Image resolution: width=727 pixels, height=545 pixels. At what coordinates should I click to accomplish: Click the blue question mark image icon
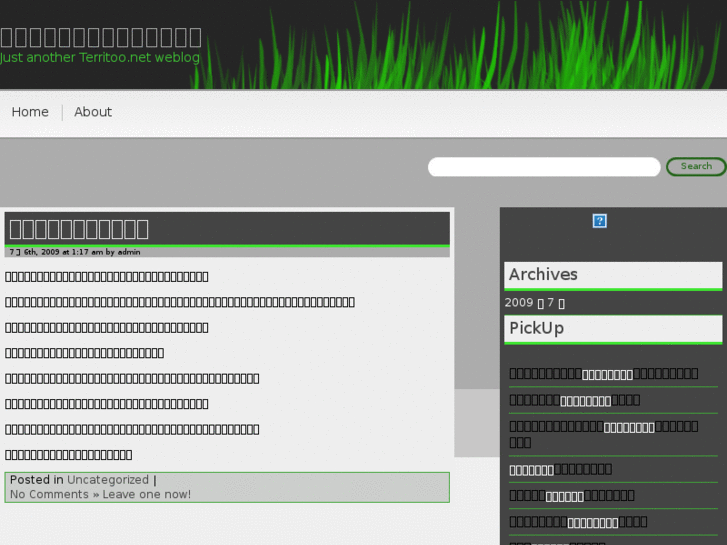click(x=599, y=221)
